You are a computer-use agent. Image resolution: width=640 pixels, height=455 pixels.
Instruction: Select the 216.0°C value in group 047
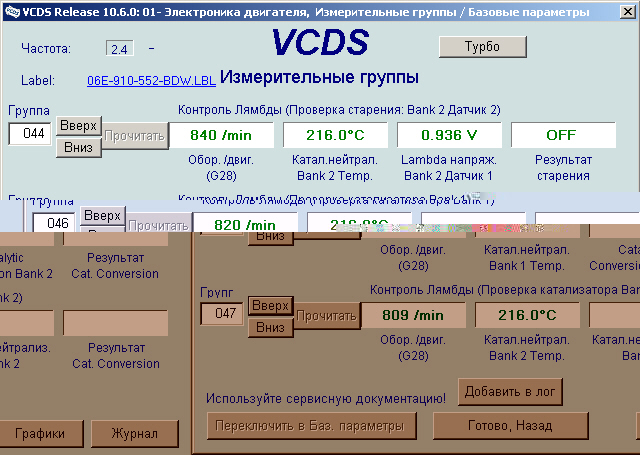pos(527,315)
